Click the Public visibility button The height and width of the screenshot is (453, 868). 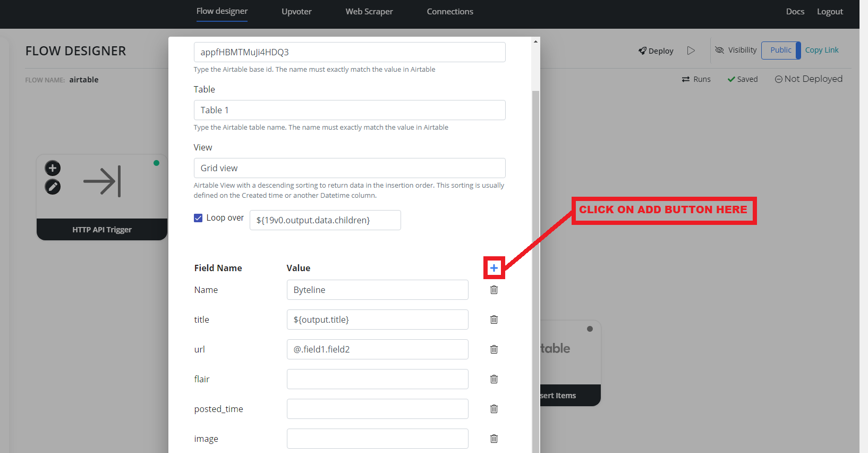pos(781,50)
